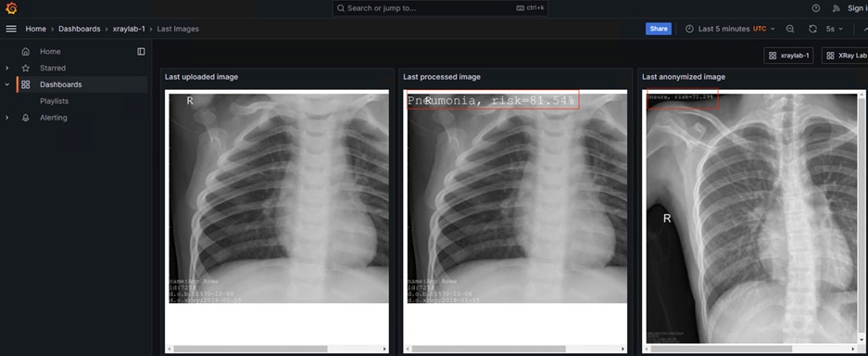Screen dimensions: 868x356
Task: Click the last uploaded X-ray image
Action: (x=279, y=197)
